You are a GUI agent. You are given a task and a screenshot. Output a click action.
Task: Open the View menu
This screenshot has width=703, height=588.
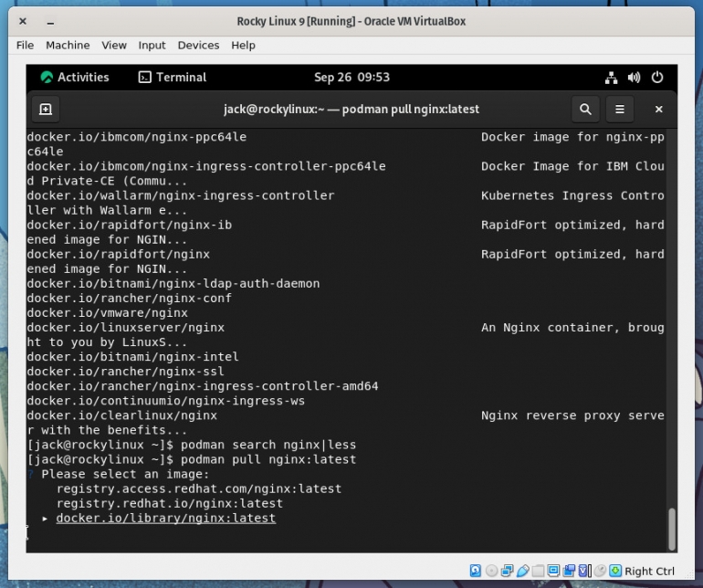[x=114, y=46]
